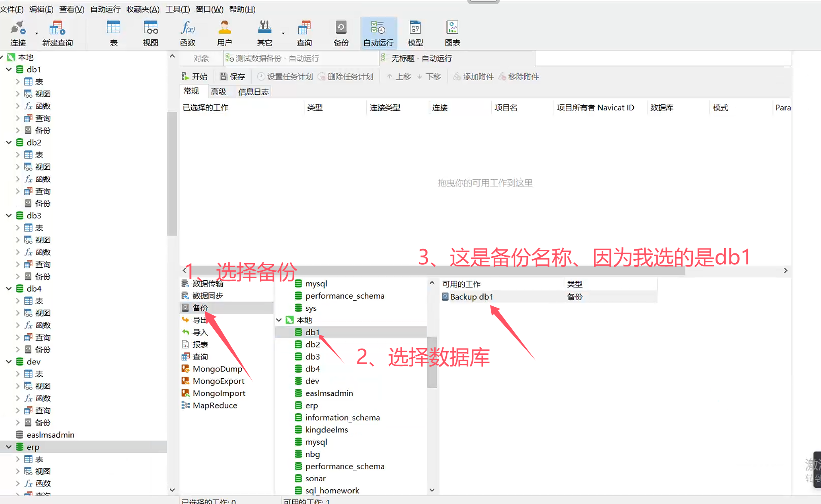Collapse db4 node in connection tree

[9, 288]
